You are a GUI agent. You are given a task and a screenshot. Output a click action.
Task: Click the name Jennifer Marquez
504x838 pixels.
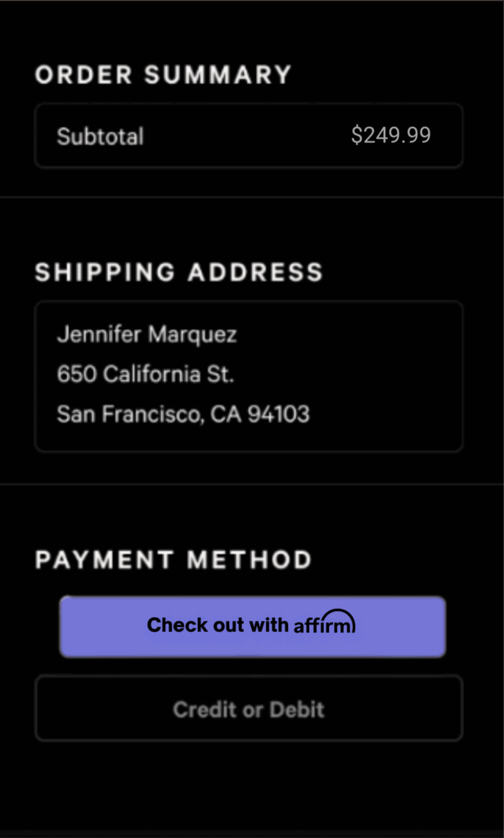(x=146, y=334)
